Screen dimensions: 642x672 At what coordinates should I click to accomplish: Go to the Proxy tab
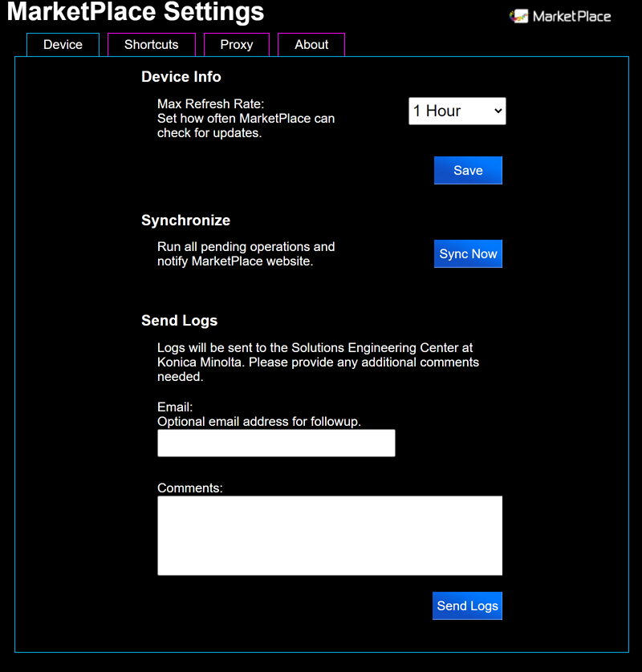click(x=237, y=45)
